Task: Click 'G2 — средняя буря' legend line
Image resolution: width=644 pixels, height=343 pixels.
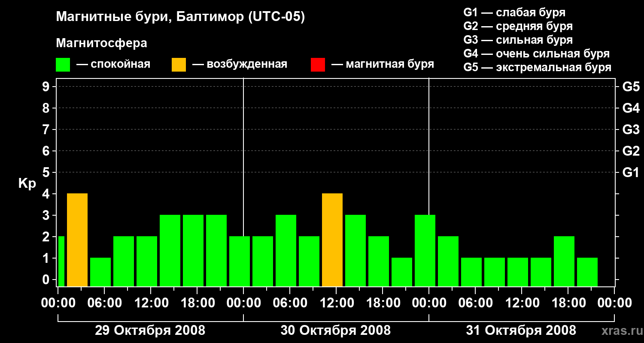Action: [x=518, y=26]
